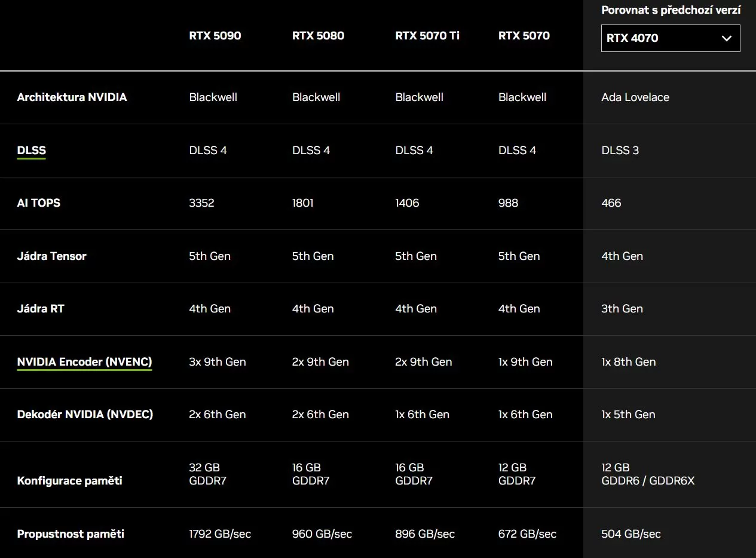
Task: Click the 'Propustnost paměti' row label
Action: coord(71,534)
